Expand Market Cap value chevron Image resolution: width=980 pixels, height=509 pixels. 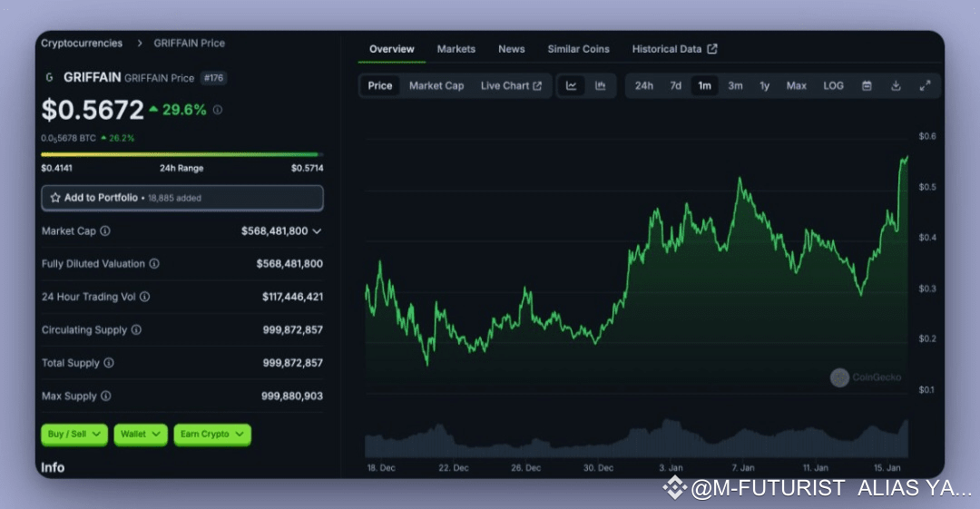pos(317,231)
